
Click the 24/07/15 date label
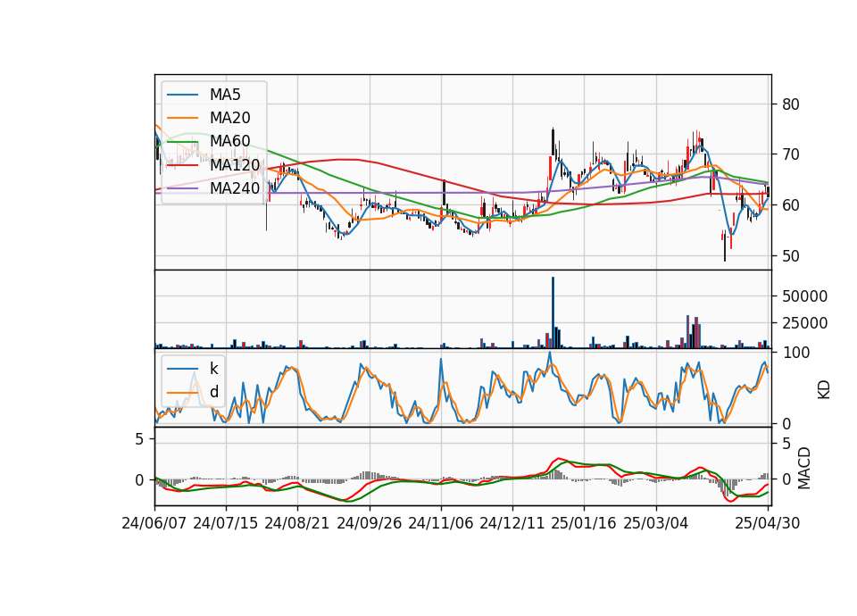[226, 523]
